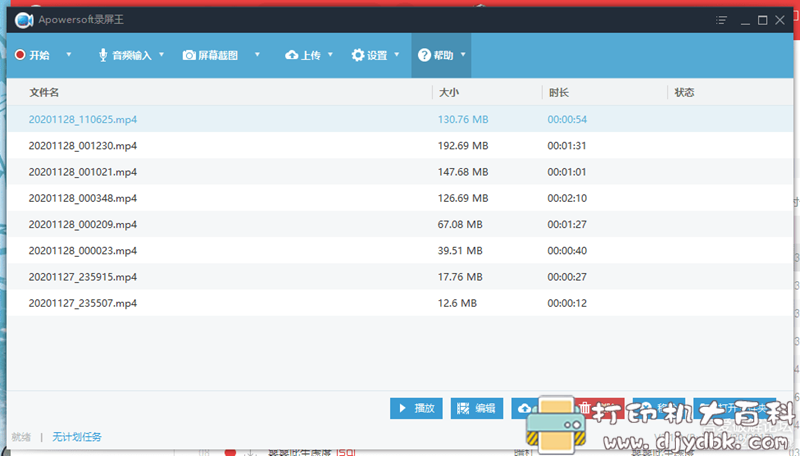Image resolution: width=800 pixels, height=456 pixels.
Task: Open the title bar list menu icon
Action: click(x=721, y=20)
